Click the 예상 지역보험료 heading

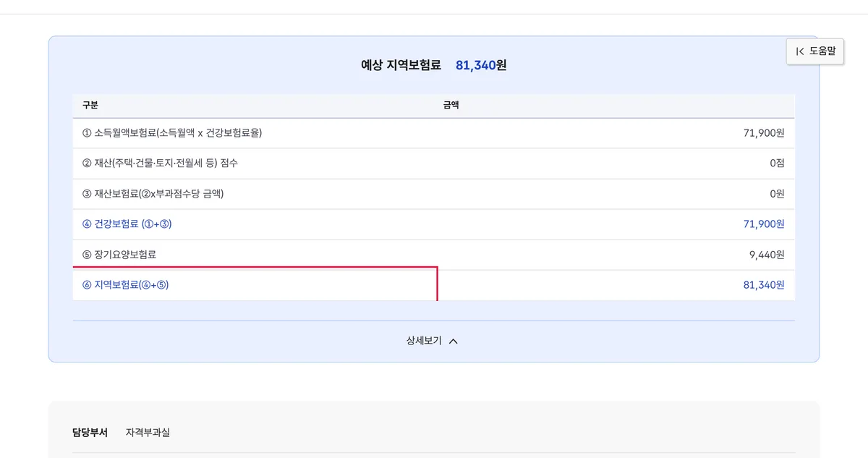pos(401,65)
